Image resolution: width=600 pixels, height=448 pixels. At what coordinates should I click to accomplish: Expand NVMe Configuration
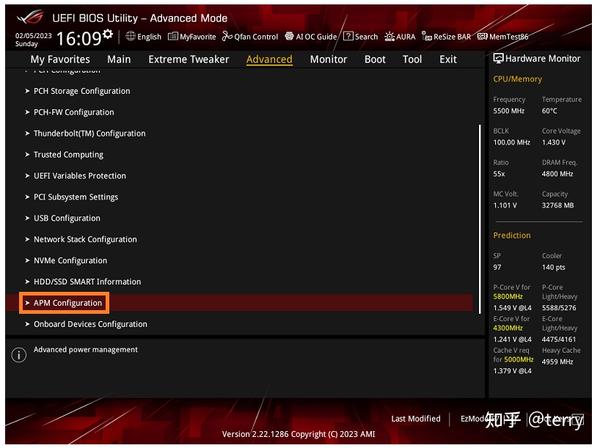point(70,261)
